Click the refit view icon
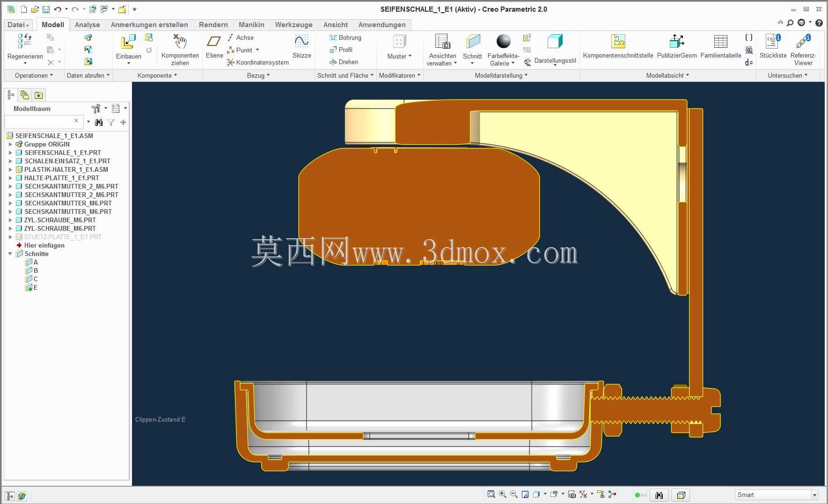Viewport: 828px width, 504px height. click(x=491, y=495)
